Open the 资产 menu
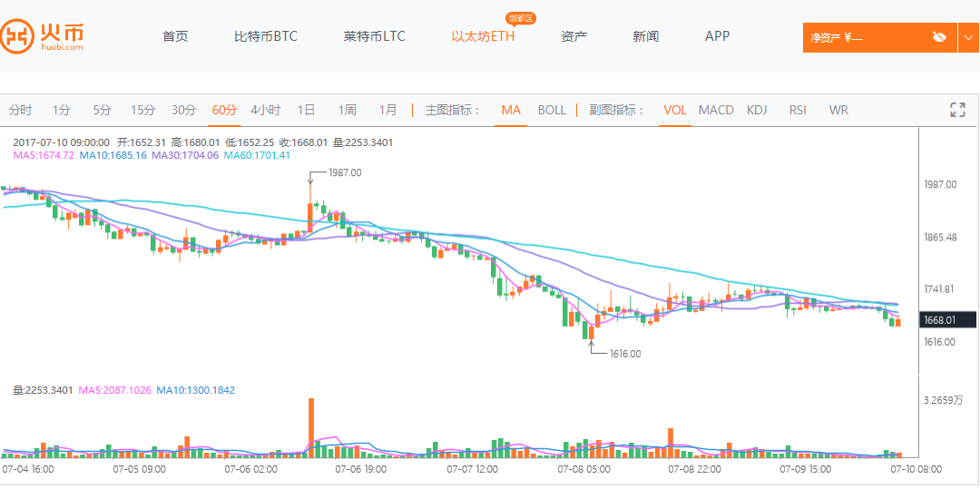The image size is (980, 489). [x=573, y=36]
